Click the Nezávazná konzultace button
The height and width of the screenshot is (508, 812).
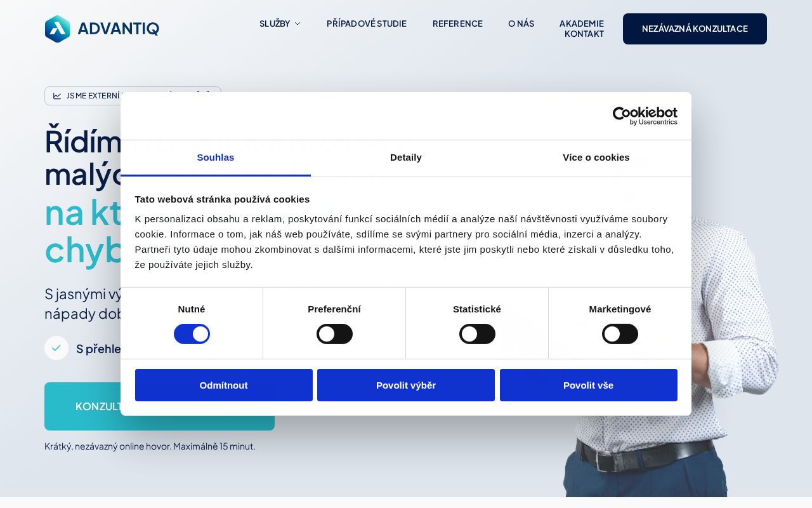(695, 29)
